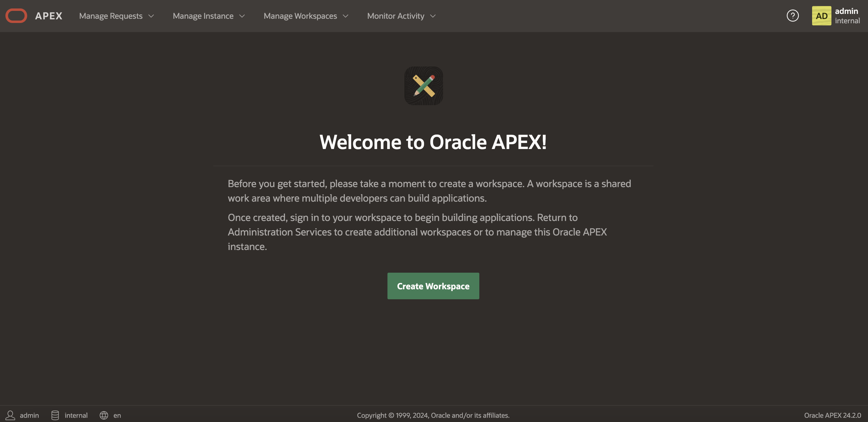Expand the Manage Workspaces chevron
The image size is (868, 422).
pyautogui.click(x=345, y=16)
